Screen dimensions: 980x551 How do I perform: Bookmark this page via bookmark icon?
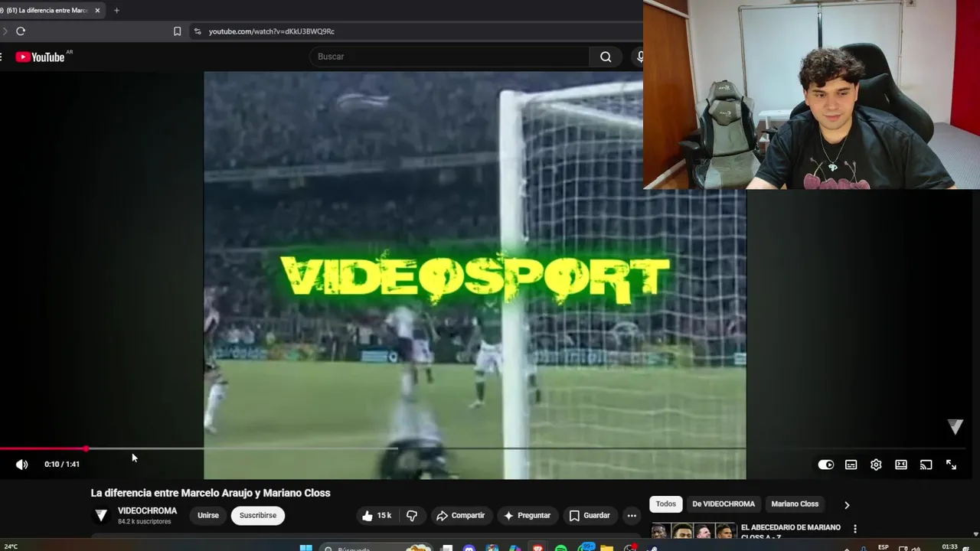pyautogui.click(x=177, y=31)
